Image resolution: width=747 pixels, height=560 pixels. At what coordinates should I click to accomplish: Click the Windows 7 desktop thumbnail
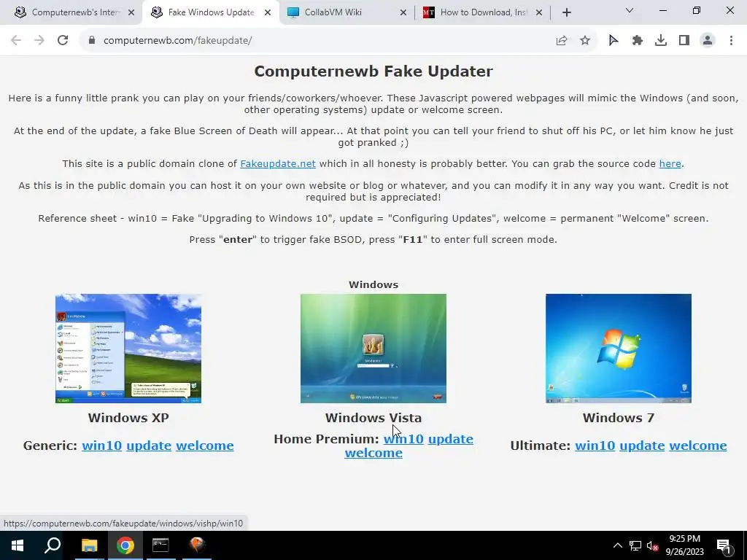[619, 348]
